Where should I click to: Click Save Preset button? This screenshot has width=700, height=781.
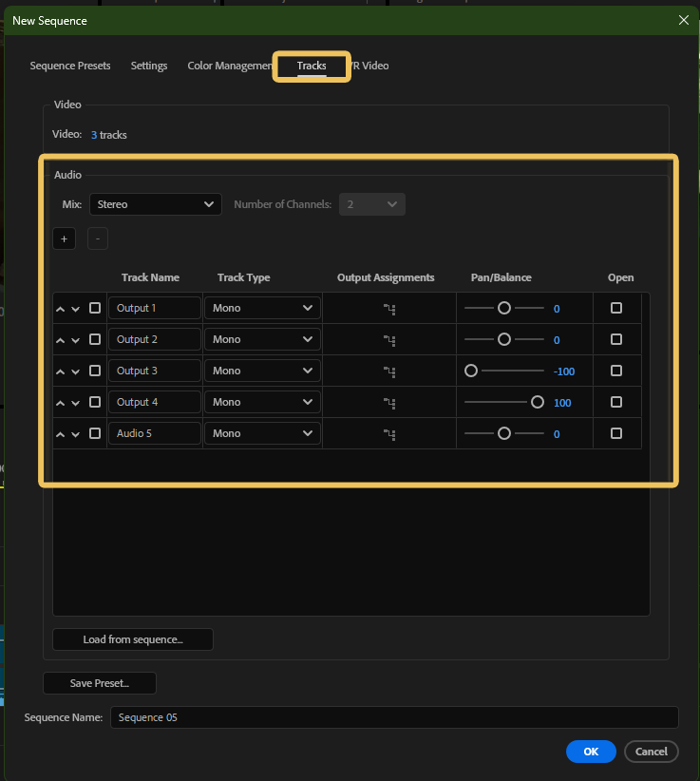100,683
